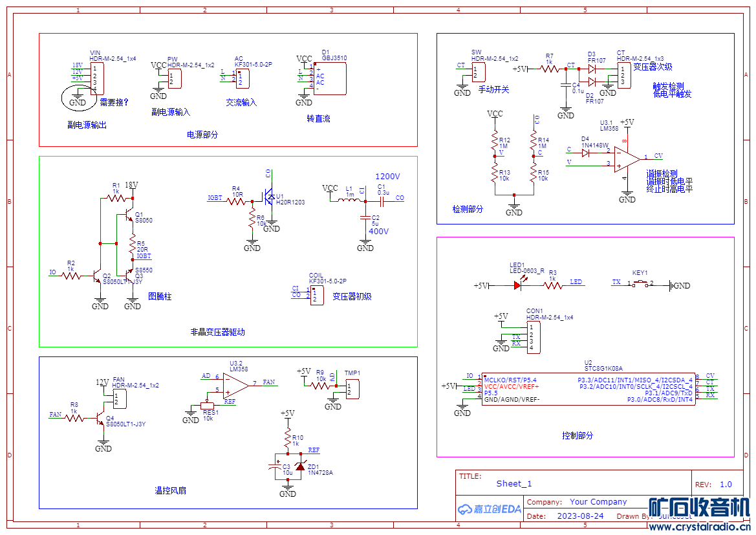Click transistor Q1 S8050 symbol
This screenshot has width=756, height=535.
129,215
